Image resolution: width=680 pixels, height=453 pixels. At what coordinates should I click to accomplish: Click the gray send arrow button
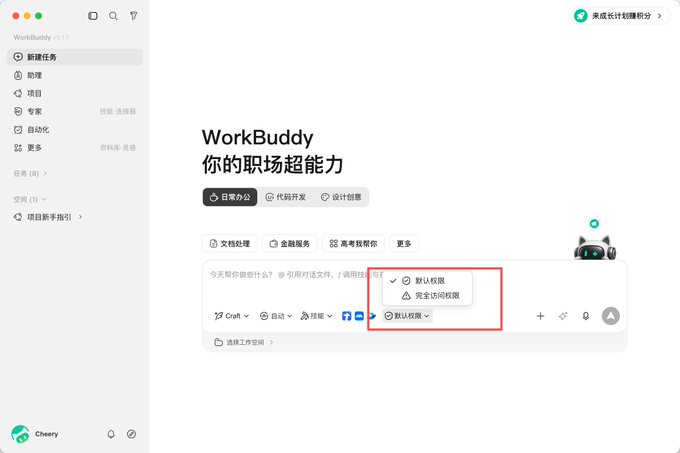click(611, 316)
